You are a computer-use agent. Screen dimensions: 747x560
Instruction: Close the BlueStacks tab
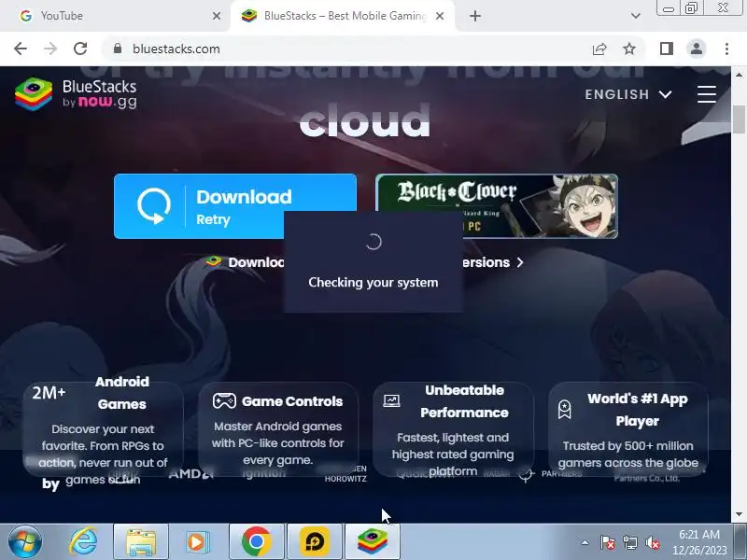440,16
